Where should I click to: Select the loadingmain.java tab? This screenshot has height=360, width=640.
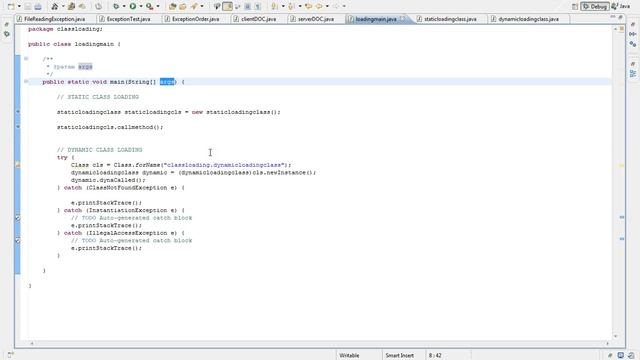[x=376, y=19]
